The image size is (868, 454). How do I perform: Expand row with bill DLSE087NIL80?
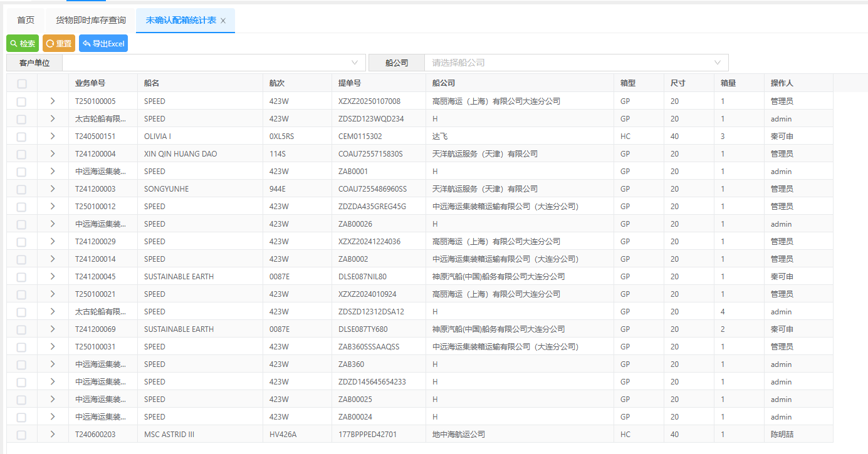click(53, 277)
